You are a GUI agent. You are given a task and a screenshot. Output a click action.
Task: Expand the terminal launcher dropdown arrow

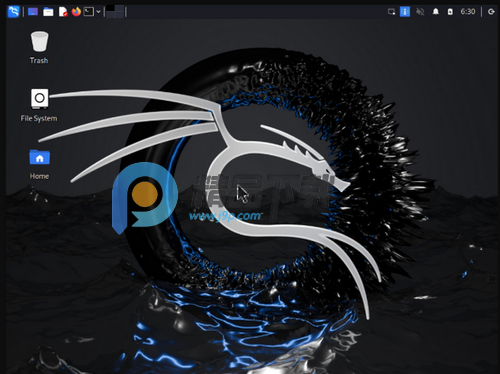(x=98, y=12)
